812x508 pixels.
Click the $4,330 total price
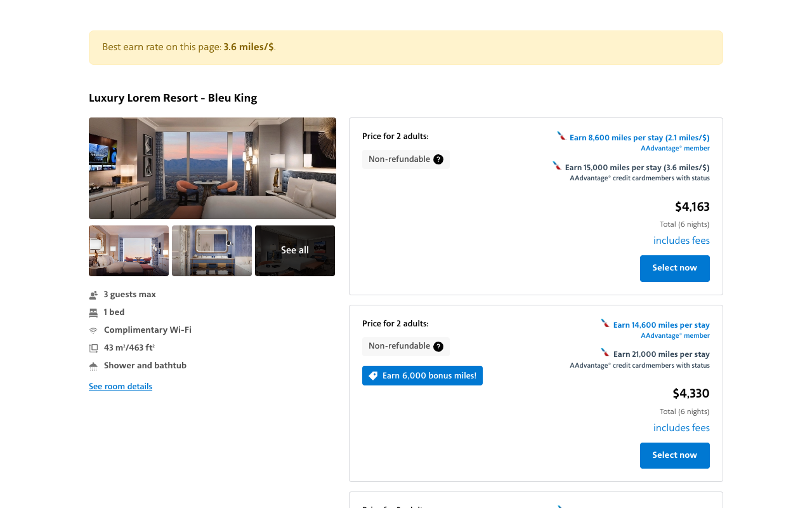click(691, 394)
